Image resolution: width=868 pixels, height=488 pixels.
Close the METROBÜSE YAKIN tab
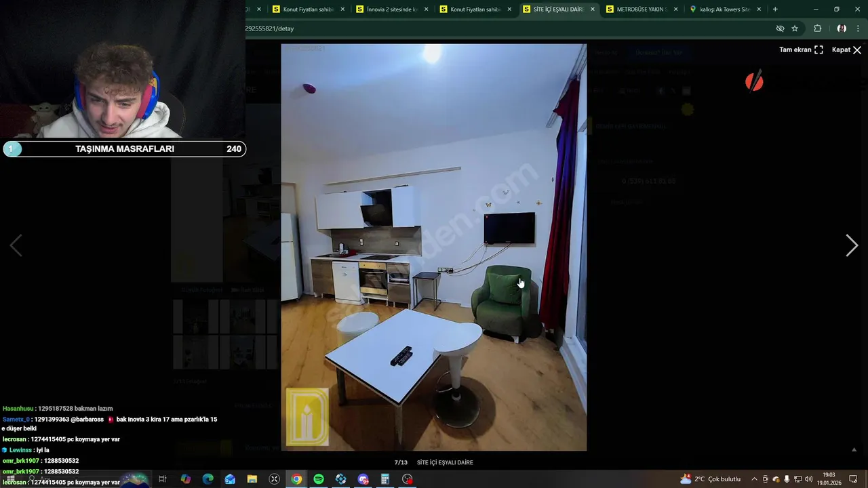click(x=675, y=9)
